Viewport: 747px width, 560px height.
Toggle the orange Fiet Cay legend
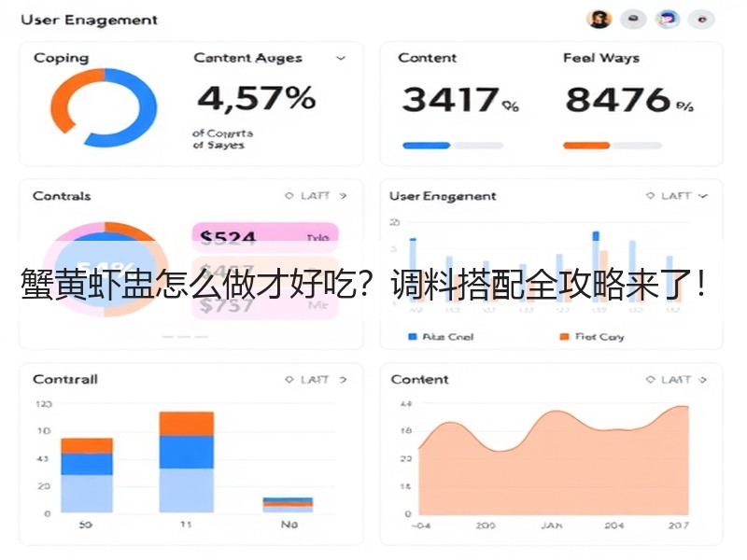tap(592, 337)
